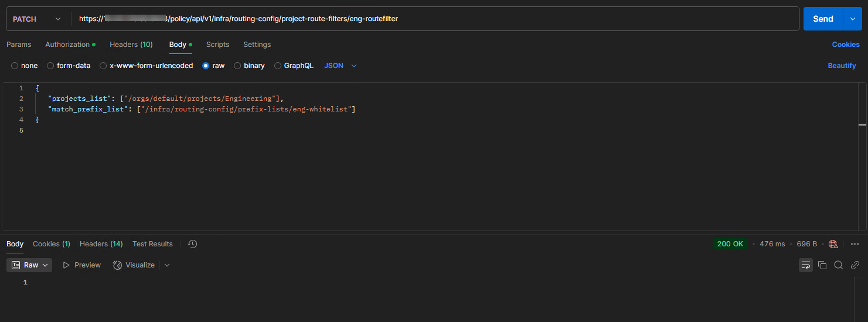Viewport: 868px width, 322px height.
Task: Click the Beautify link
Action: pyautogui.click(x=842, y=66)
